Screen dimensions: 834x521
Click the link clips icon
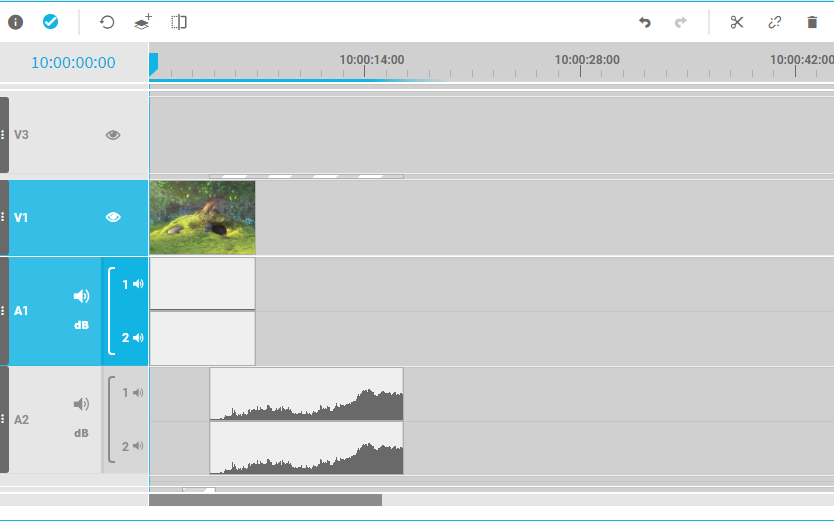[774, 22]
